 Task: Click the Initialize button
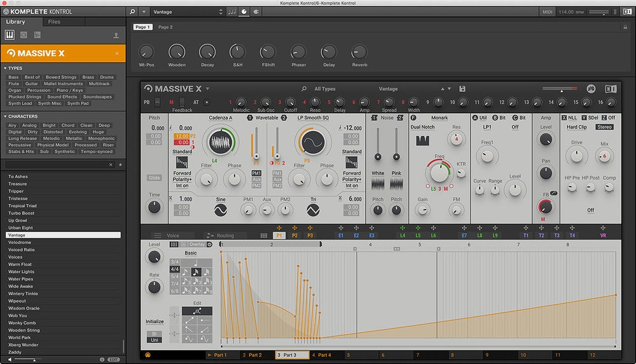pyautogui.click(x=155, y=321)
